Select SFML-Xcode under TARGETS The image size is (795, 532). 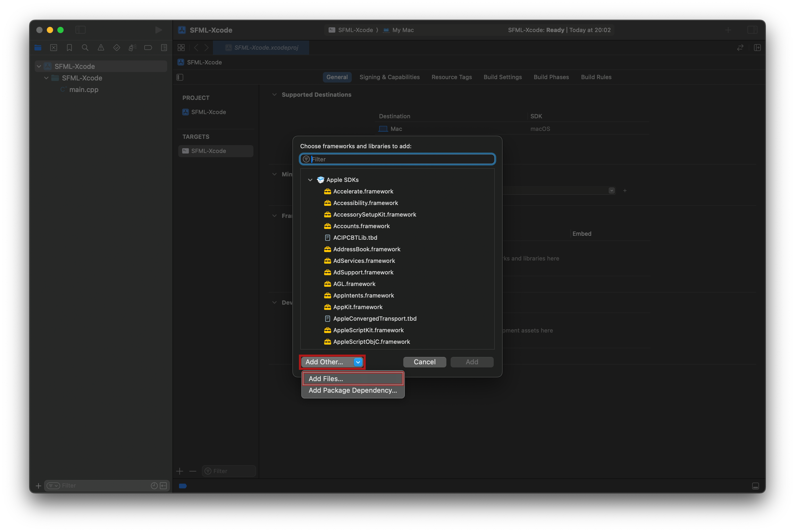(216, 151)
